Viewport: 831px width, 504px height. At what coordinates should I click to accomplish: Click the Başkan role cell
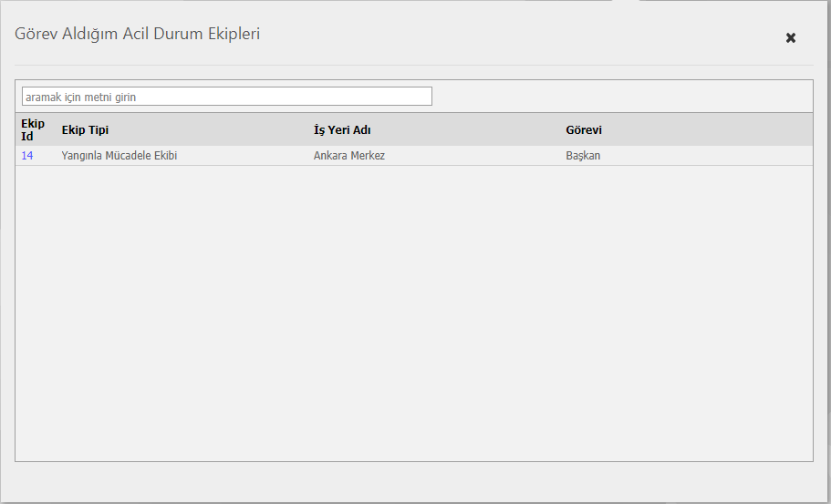pos(583,156)
